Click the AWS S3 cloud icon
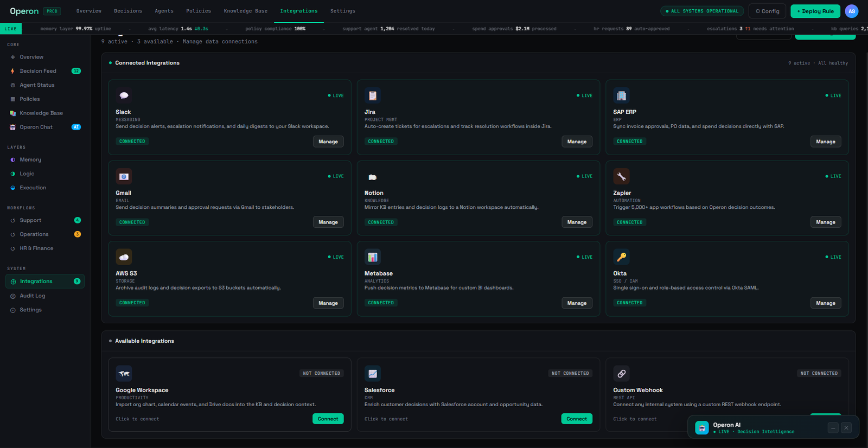 [x=124, y=257]
